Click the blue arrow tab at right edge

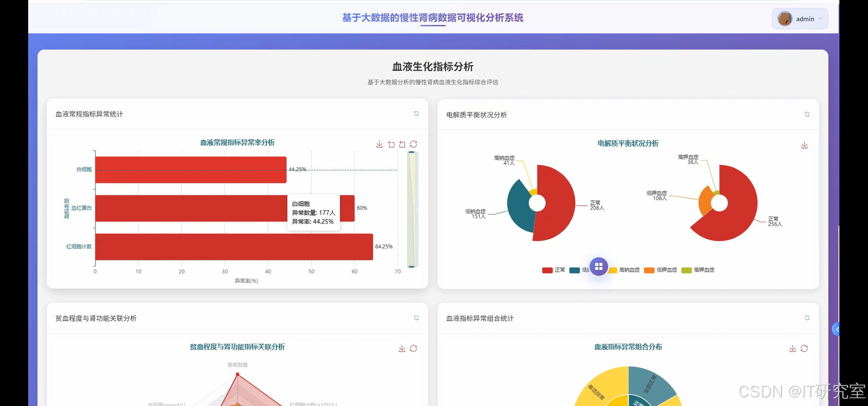[x=836, y=329]
